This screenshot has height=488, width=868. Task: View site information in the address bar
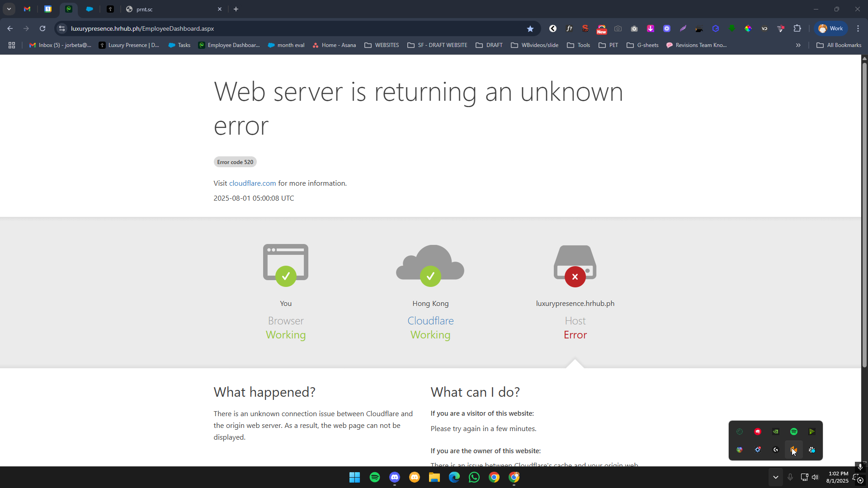[x=62, y=28]
